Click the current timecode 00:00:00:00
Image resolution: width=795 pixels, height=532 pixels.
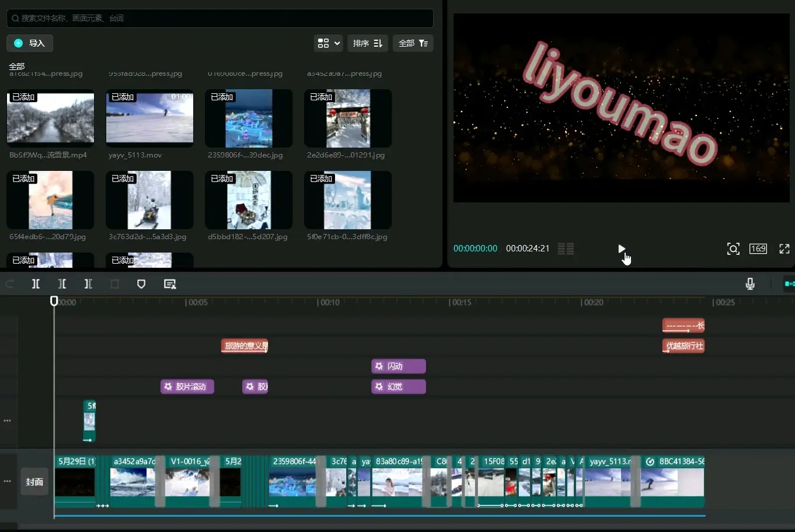point(475,249)
